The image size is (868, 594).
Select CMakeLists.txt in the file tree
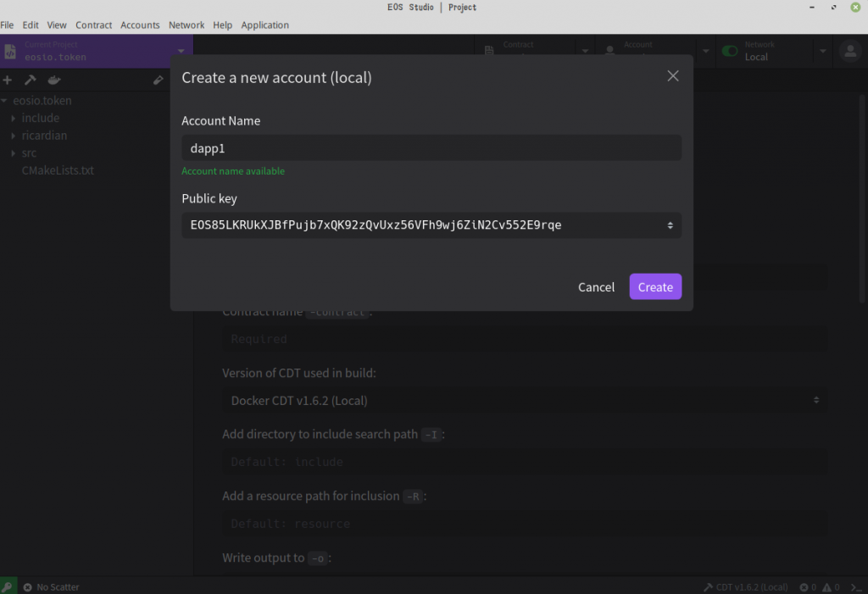click(58, 170)
